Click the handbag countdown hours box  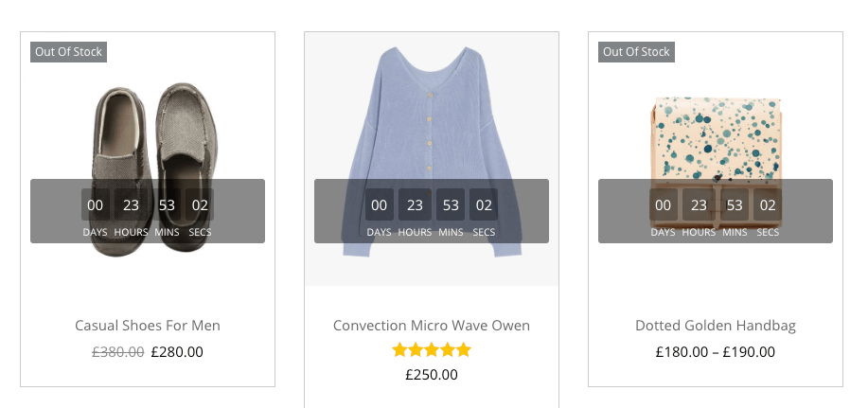pyautogui.click(x=699, y=205)
